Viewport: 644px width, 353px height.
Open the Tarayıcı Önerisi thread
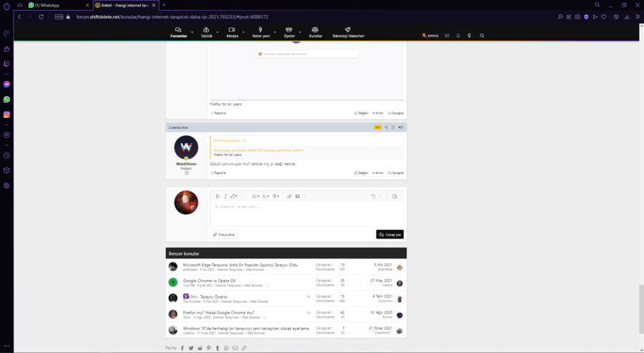tap(213, 296)
